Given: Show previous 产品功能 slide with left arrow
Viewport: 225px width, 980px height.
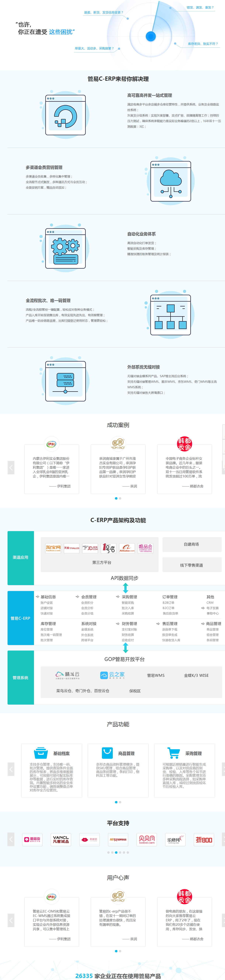Looking at the screenshot, I should pyautogui.click(x=11, y=769).
